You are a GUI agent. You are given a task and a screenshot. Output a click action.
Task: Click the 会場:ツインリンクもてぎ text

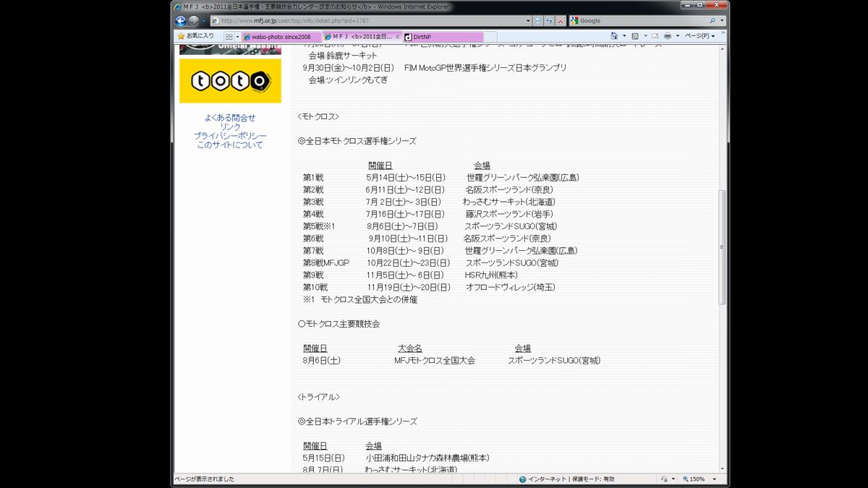pyautogui.click(x=348, y=80)
